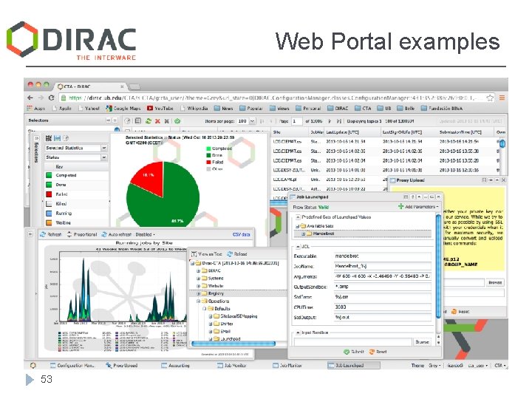Click Reset in the Job Launchpad window

[378, 352]
